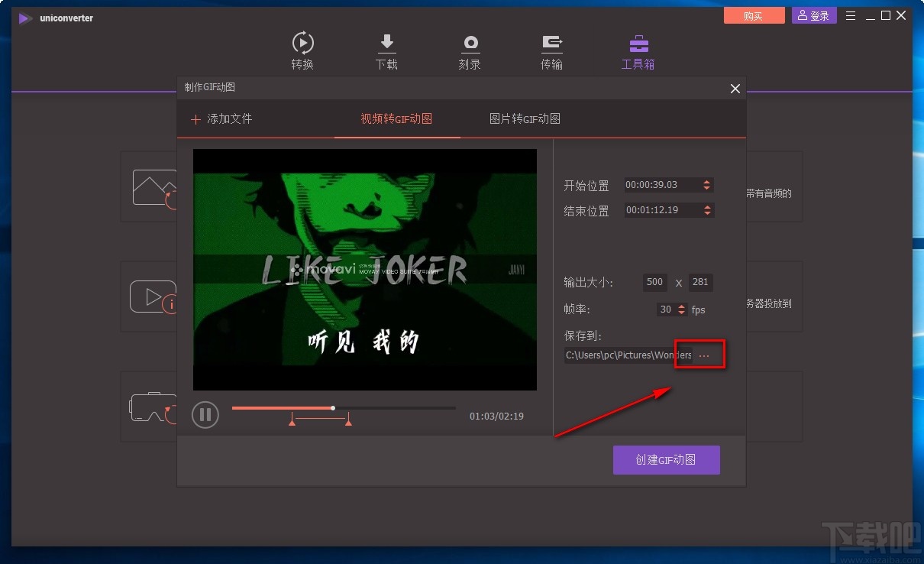Pause the video preview playback
Viewport: 924px width, 564px height.
coord(205,414)
